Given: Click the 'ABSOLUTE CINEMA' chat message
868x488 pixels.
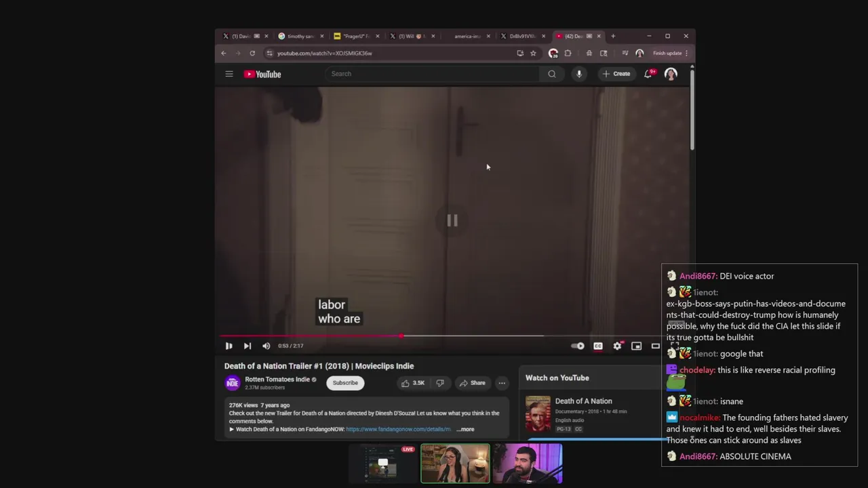Looking at the screenshot, I should click(755, 456).
